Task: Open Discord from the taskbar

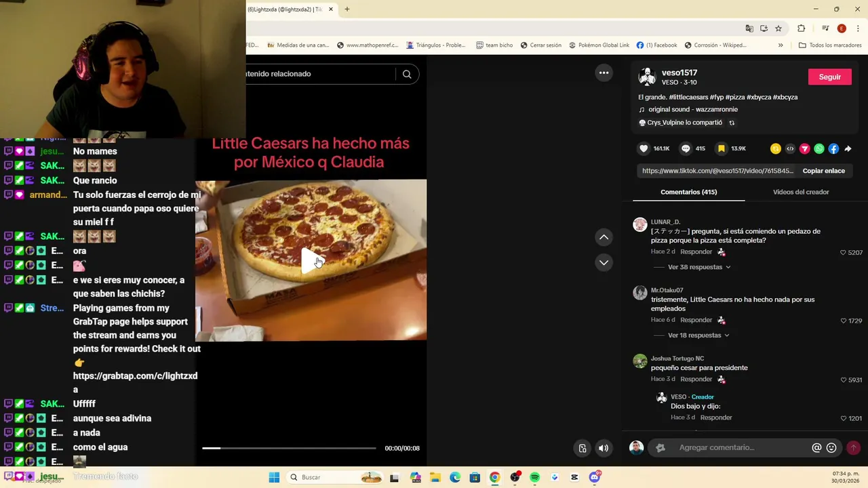Action: click(x=595, y=477)
